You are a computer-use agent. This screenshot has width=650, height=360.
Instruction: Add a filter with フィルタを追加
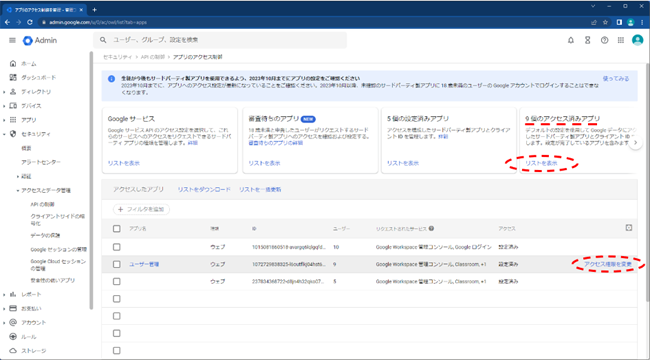tap(141, 209)
